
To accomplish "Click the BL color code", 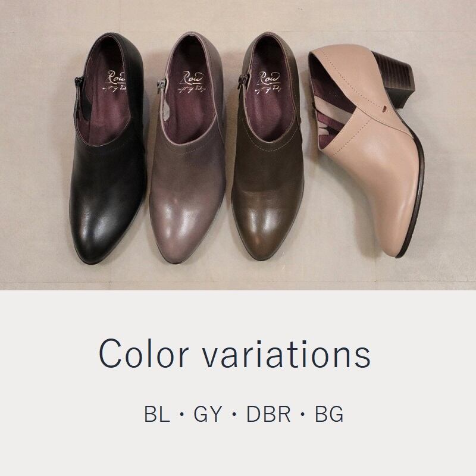I will click(156, 414).
